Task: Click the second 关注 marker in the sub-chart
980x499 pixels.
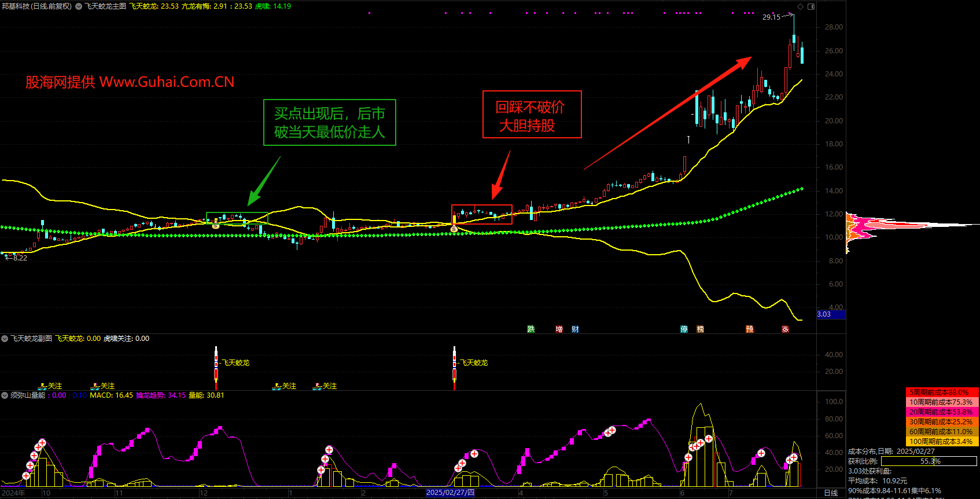Action: pos(104,386)
